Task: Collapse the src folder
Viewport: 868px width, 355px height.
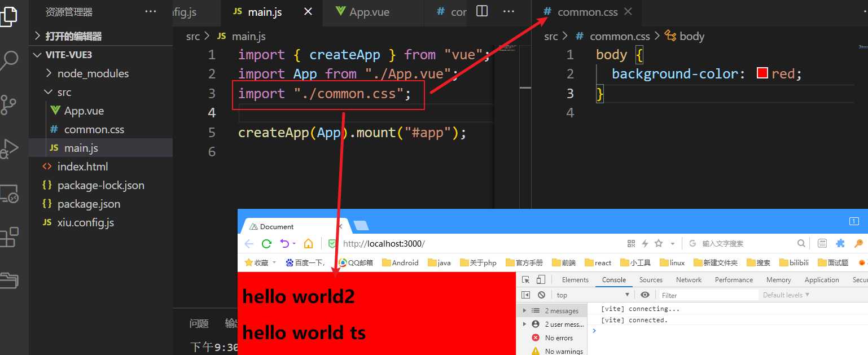Action: 47,92
